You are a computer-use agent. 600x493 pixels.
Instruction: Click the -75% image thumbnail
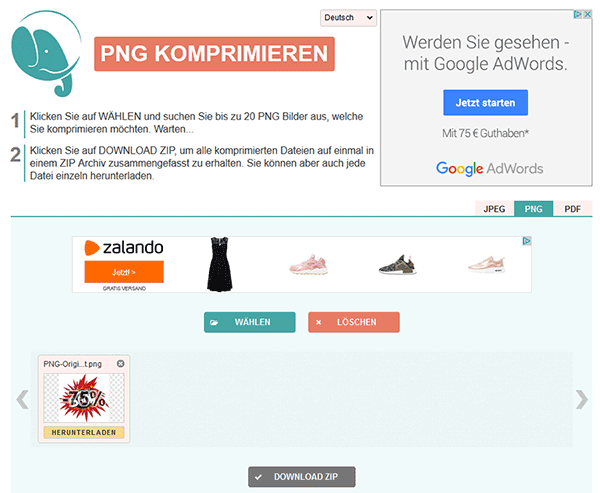pyautogui.click(x=84, y=398)
